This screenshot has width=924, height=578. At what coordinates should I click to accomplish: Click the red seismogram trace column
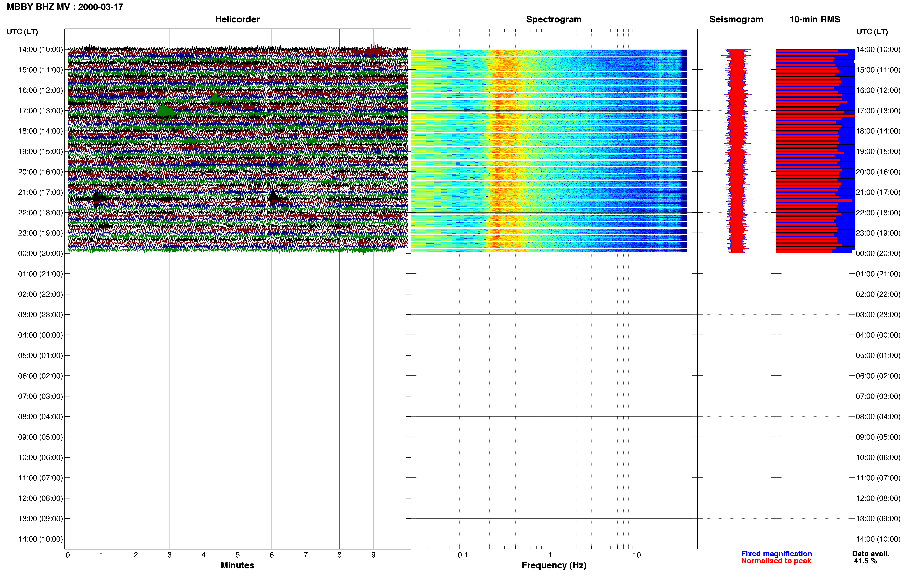point(736,151)
